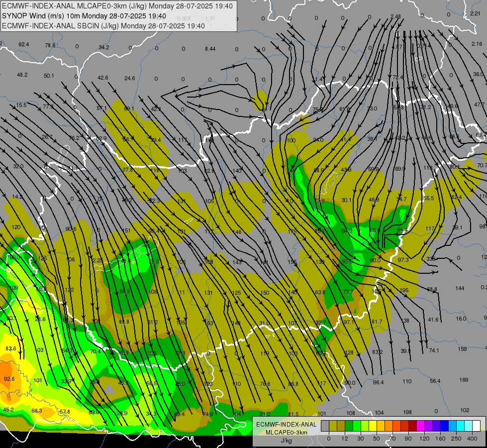Click the map value 24.6
The height and width of the screenshot is (448, 487).
pos(129,78)
